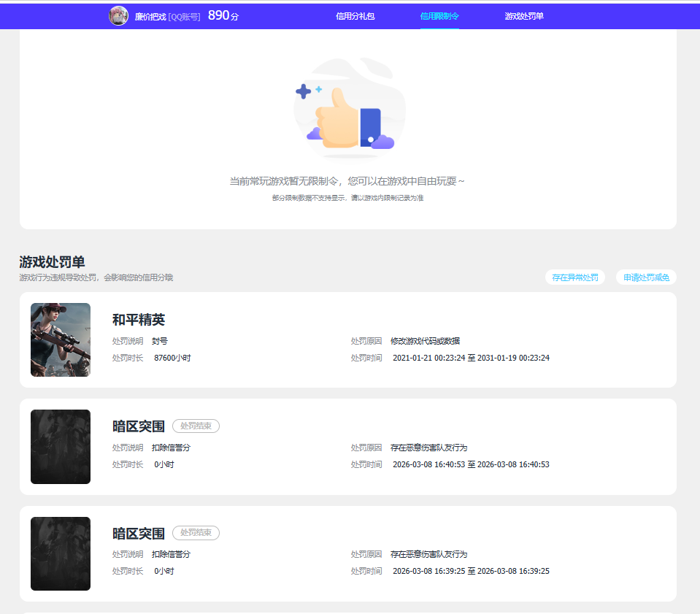Image resolution: width=700 pixels, height=614 pixels.
Task: Click the 封号 penalty description
Action: pos(160,341)
